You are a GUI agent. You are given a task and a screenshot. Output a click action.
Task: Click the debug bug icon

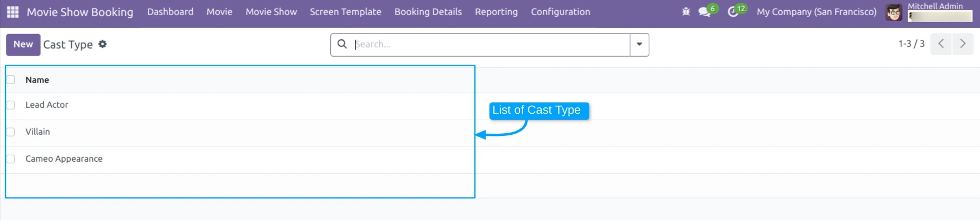tap(686, 11)
